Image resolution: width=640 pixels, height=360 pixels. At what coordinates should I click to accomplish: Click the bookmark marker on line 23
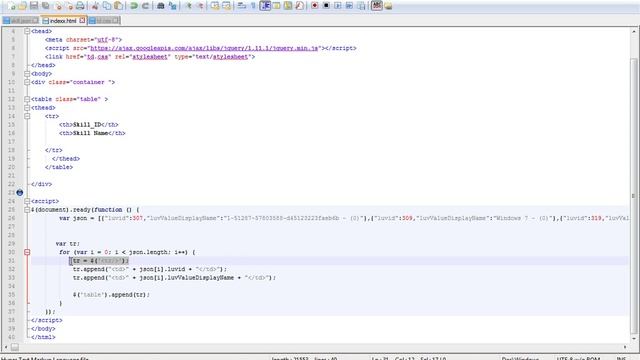point(20,193)
